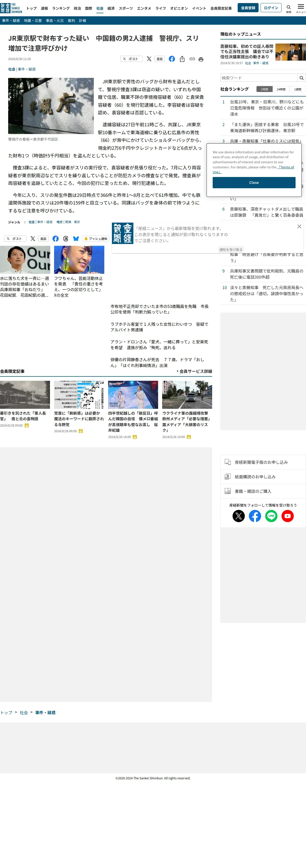The width and height of the screenshot is (306, 868).
Task: Open the police headquarters sign photo
Action: (51, 106)
